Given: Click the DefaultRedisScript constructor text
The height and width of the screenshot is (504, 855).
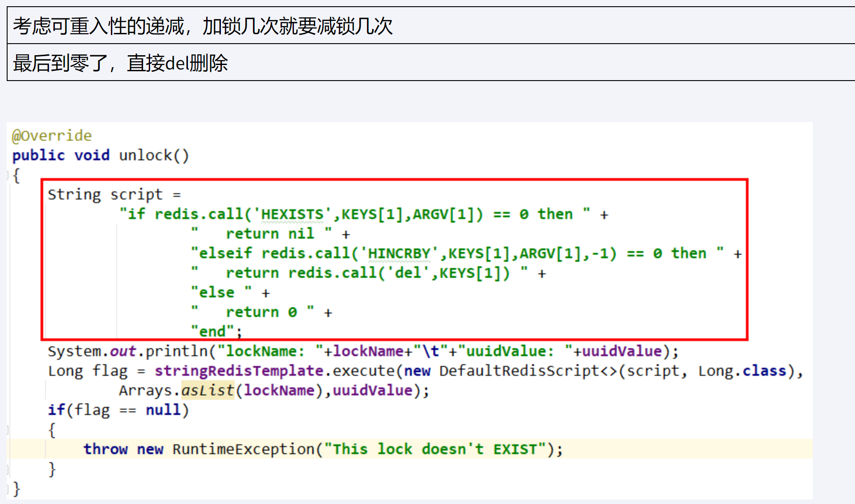Looking at the screenshot, I should (519, 371).
